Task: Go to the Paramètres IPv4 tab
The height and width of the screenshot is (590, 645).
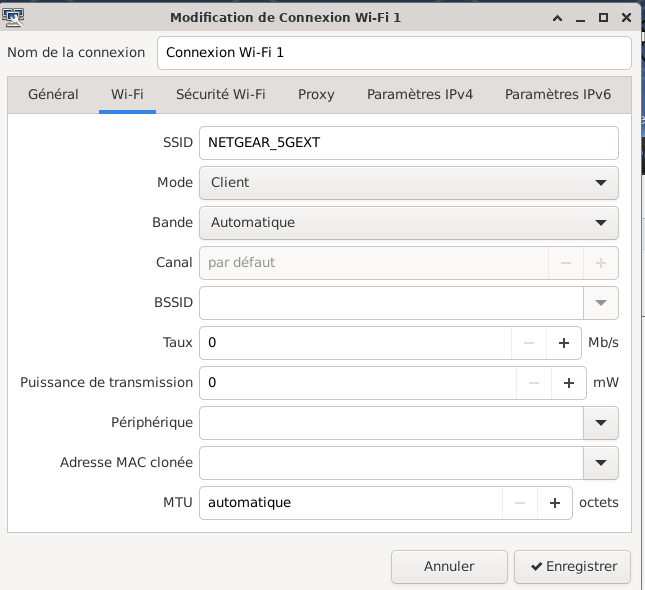Action: coord(419,95)
